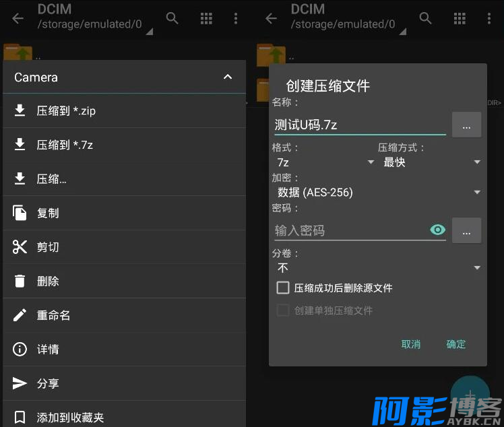Select 添加到收藏夹 menu entry
Image resolution: width=504 pixels, height=427 pixels.
124,417
